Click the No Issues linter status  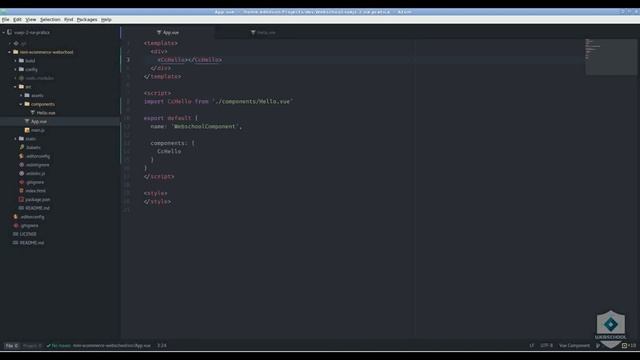tap(58, 346)
